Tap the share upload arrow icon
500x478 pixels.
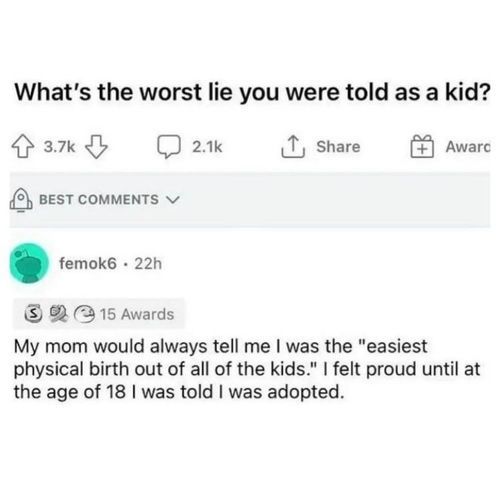(293, 147)
